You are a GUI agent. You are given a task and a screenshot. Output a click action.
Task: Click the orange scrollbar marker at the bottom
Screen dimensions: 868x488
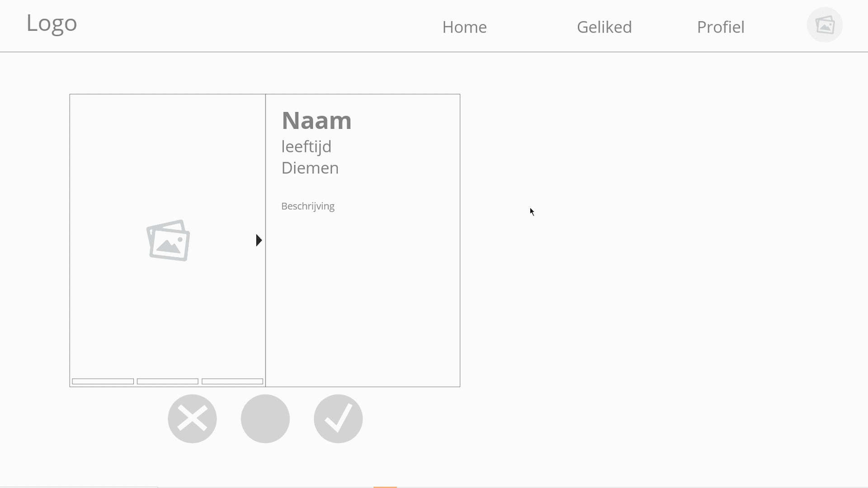[x=384, y=487]
